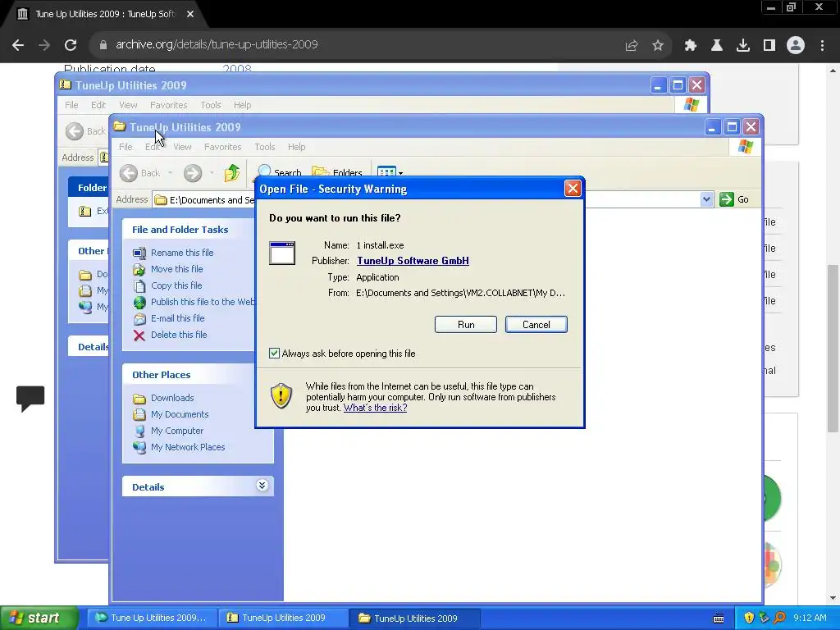
Task: Click the Copy this file icon
Action: click(139, 285)
